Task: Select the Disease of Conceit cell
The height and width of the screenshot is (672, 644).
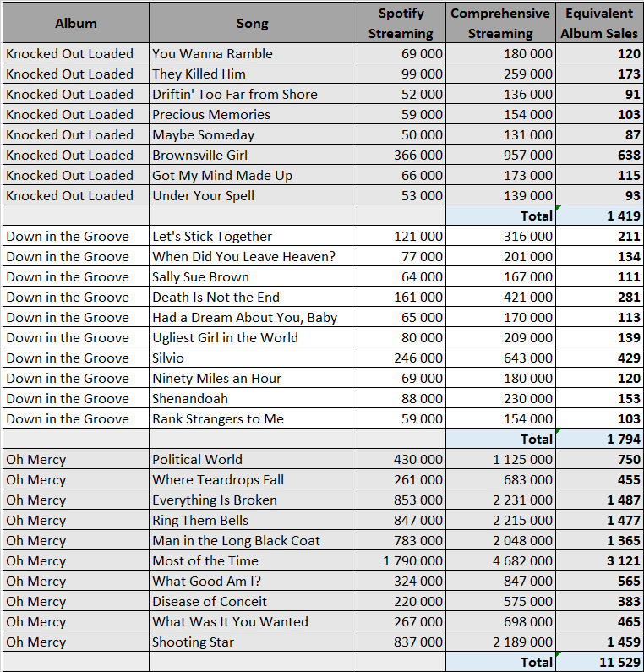Action: [x=253, y=601]
